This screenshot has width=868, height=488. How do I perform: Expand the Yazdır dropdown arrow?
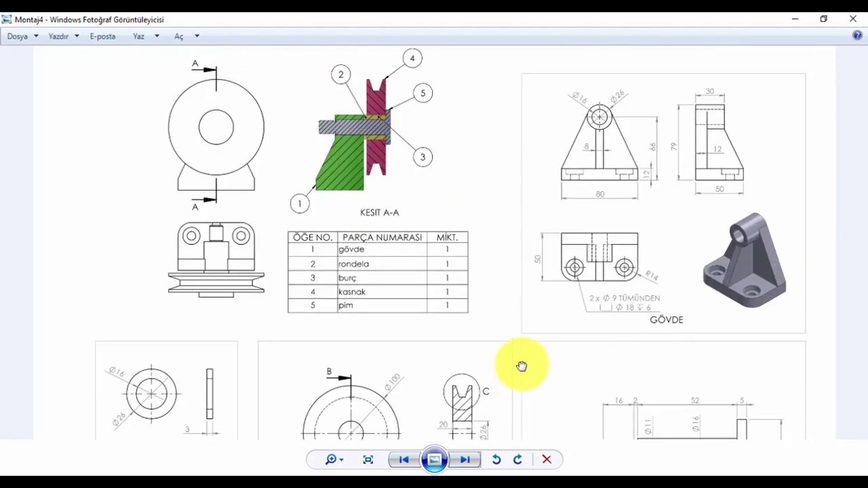(77, 36)
